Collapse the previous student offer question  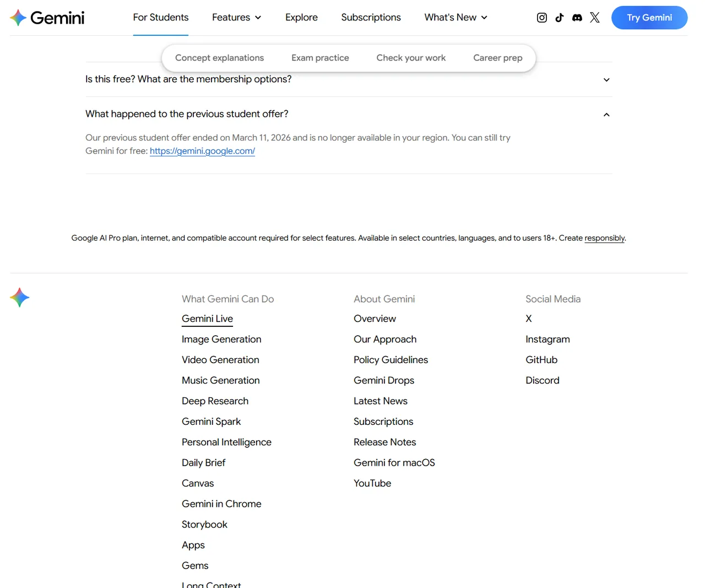point(349,114)
